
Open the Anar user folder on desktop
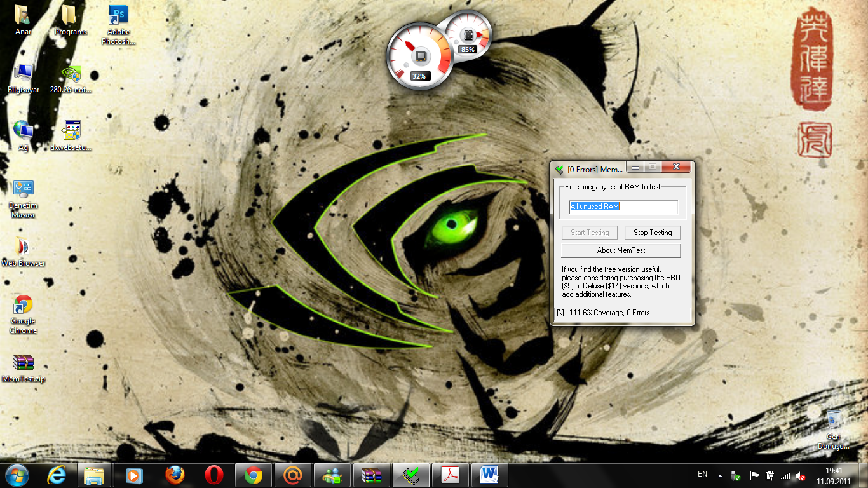coord(23,19)
